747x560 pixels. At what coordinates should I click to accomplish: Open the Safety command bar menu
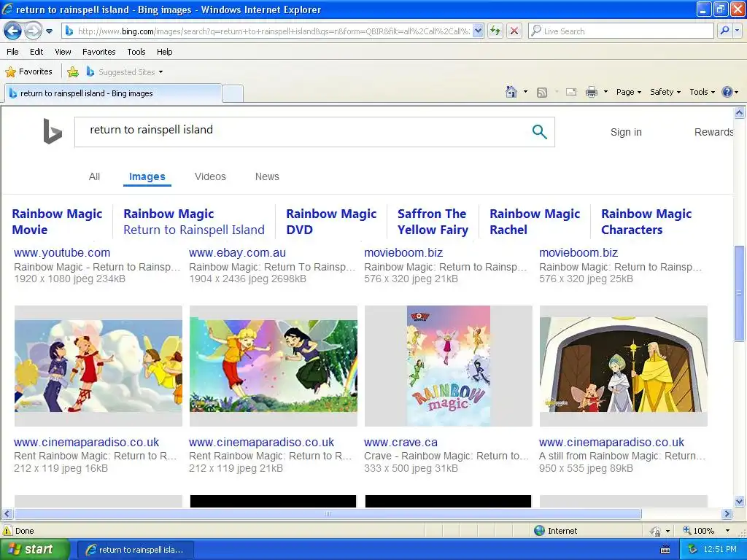pyautogui.click(x=665, y=92)
